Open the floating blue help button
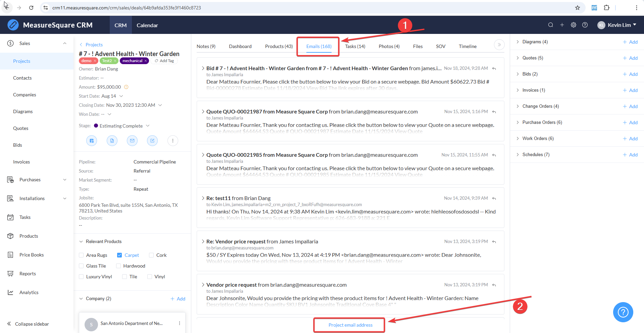This screenshot has height=333, width=644. [623, 312]
